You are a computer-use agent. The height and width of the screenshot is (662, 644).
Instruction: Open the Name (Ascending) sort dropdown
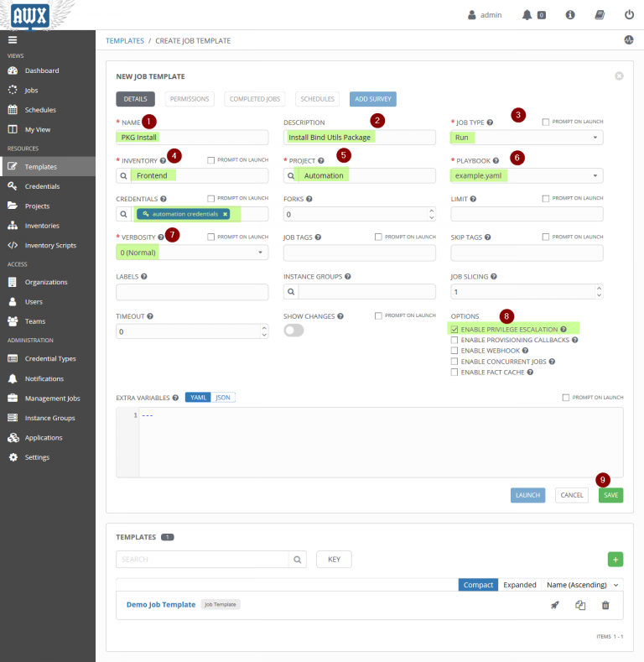[582, 585]
